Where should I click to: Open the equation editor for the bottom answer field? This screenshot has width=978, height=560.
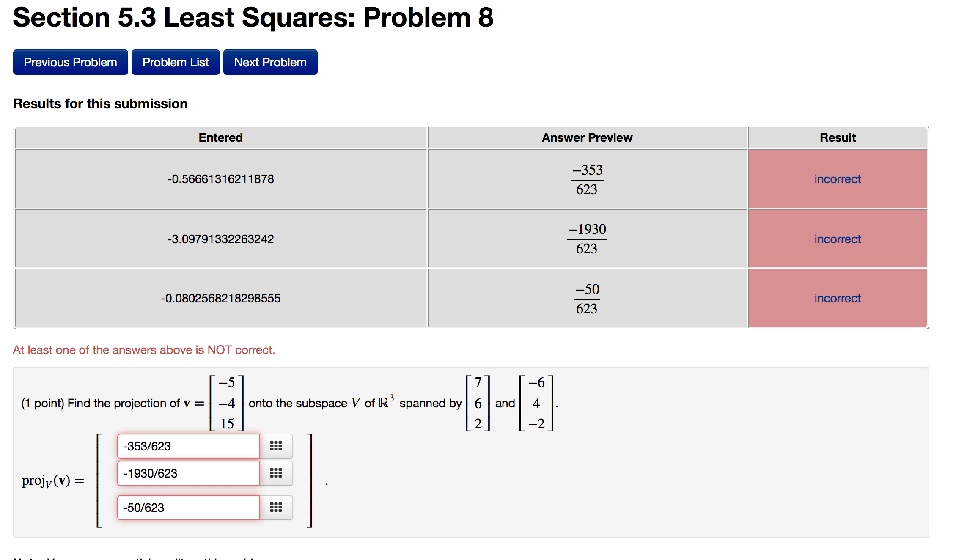tap(275, 507)
